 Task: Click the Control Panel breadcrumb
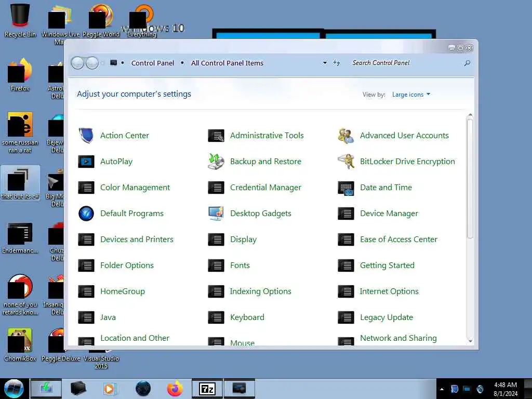click(x=152, y=63)
